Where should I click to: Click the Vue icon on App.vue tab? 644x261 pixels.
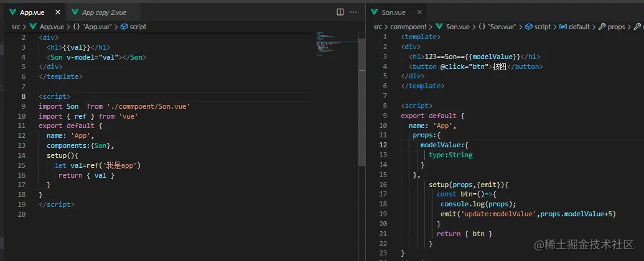12,12
